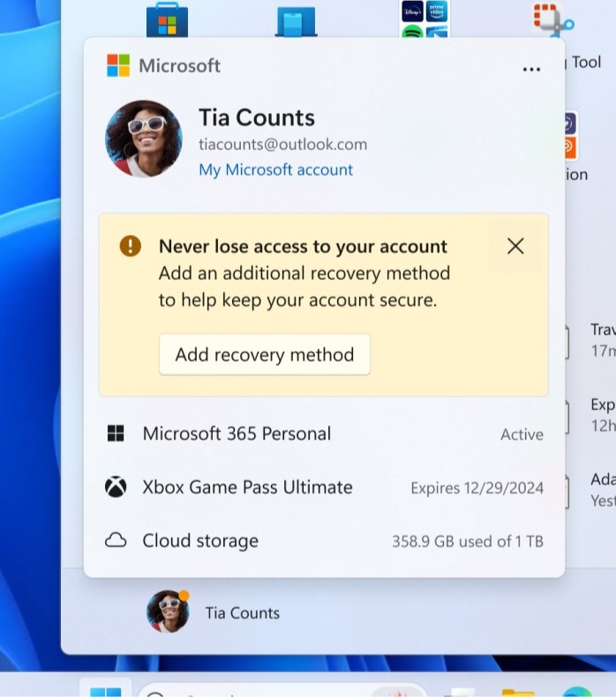Viewport: 616px width, 697px height.
Task: Click the Tia Counts user button in Start
Action: [214, 611]
